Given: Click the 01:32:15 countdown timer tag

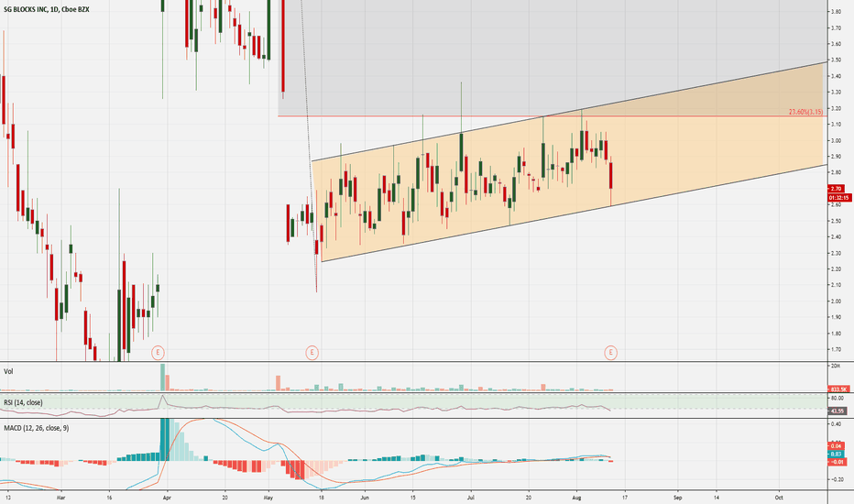Looking at the screenshot, I should (839, 197).
